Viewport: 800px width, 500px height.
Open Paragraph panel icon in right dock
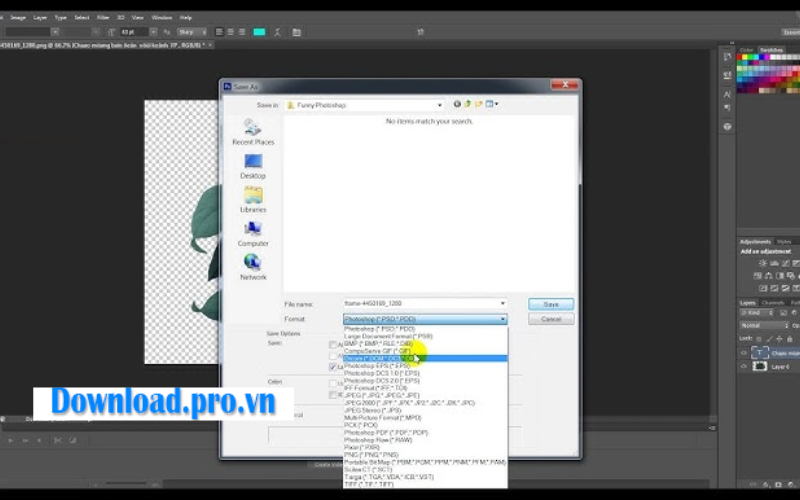728,108
